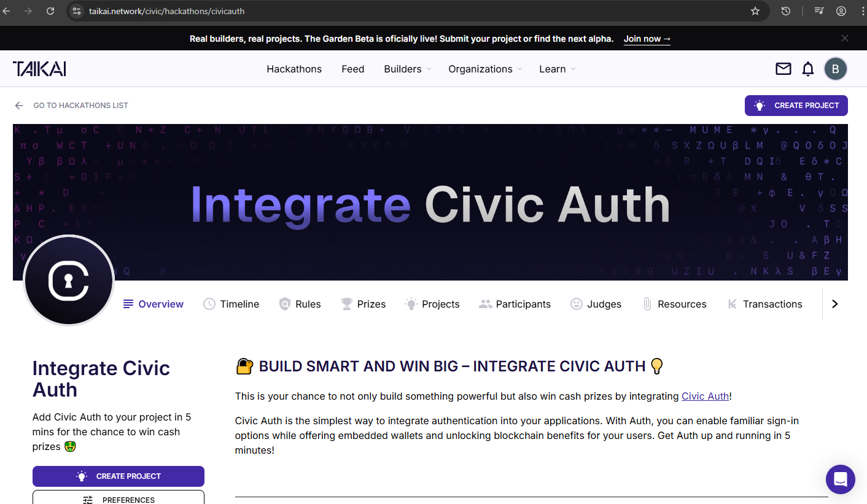Image resolution: width=867 pixels, height=504 pixels.
Task: Follow the Join now link in banner
Action: 647,39
